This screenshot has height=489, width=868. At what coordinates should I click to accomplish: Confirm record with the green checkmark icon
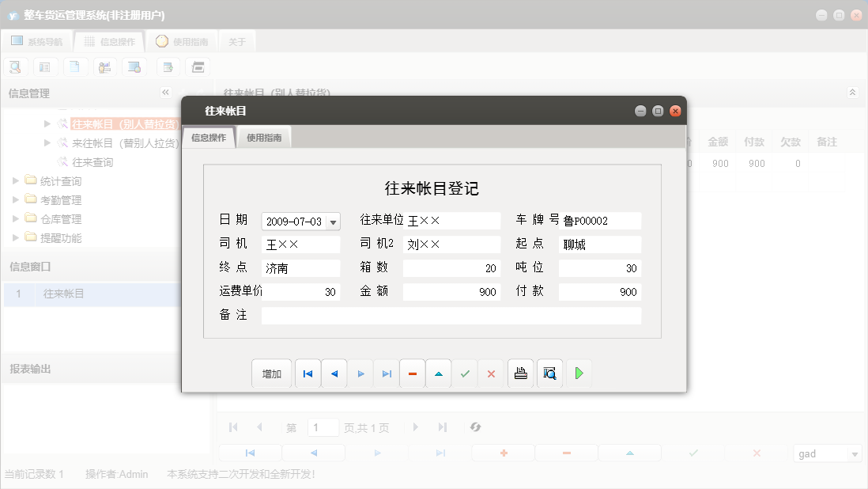click(x=465, y=373)
